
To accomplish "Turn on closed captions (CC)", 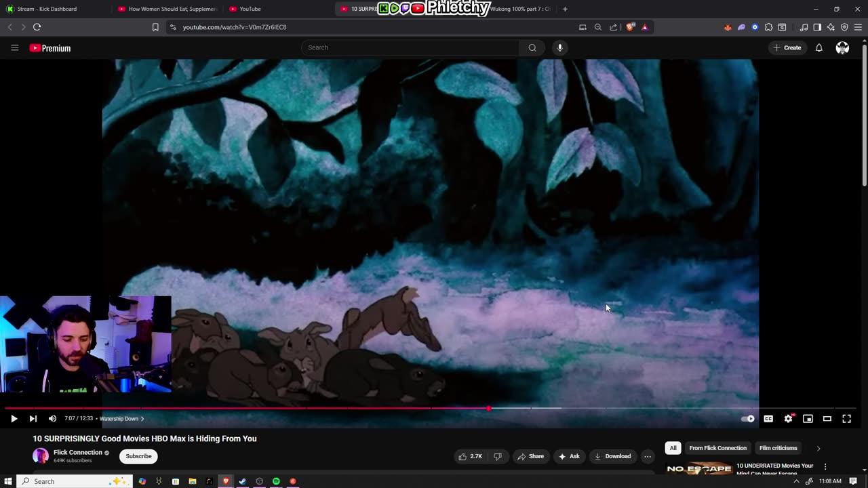I will 768,419.
